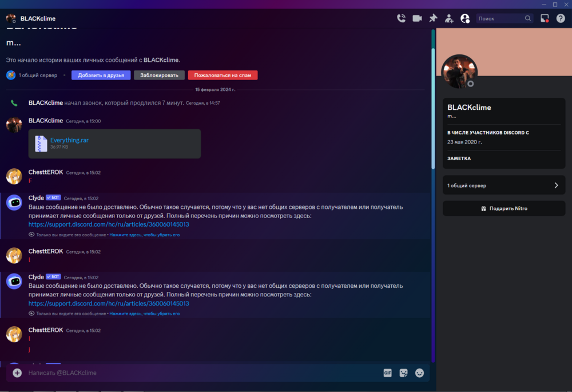Screen dimensions: 572x392
Task: Click large profile avatar in side panel
Action: pos(459,72)
